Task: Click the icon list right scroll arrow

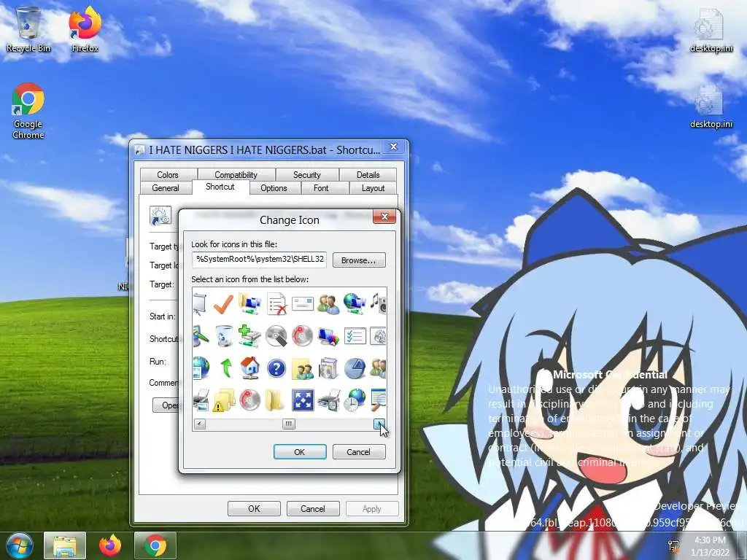Action: click(x=379, y=424)
